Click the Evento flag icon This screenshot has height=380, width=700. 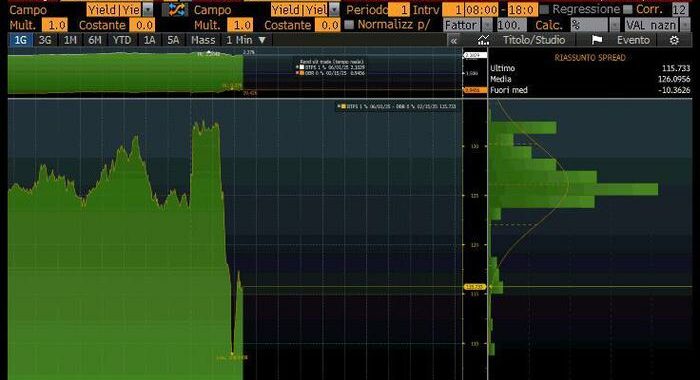(597, 40)
